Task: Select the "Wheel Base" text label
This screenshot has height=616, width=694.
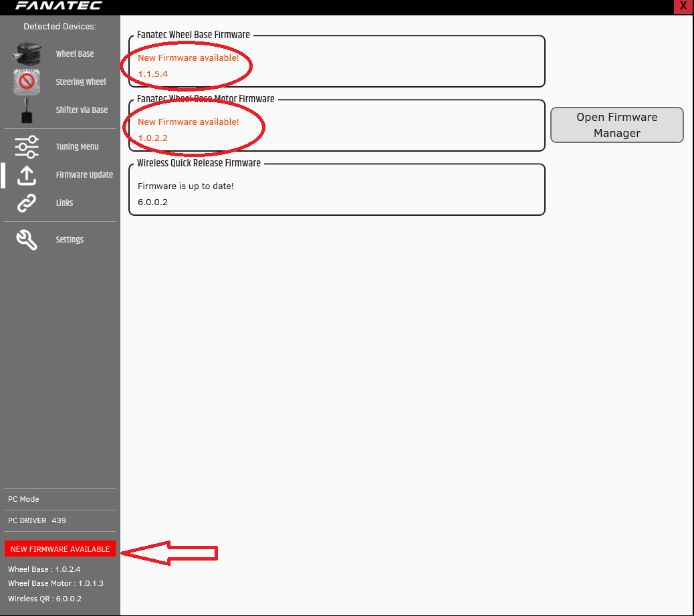Action: tap(75, 54)
